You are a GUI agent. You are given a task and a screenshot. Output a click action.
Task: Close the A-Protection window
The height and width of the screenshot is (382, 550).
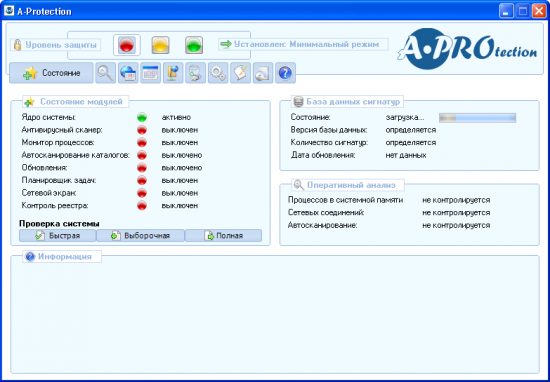(x=539, y=11)
